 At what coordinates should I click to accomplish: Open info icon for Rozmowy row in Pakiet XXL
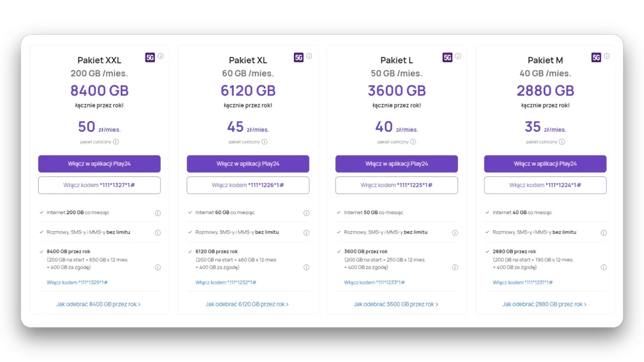pyautogui.click(x=157, y=233)
